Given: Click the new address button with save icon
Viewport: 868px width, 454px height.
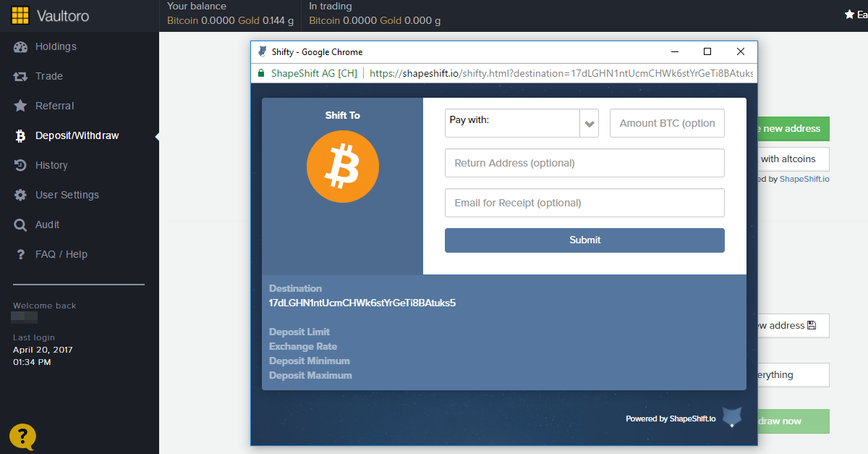Looking at the screenshot, I should [x=792, y=326].
